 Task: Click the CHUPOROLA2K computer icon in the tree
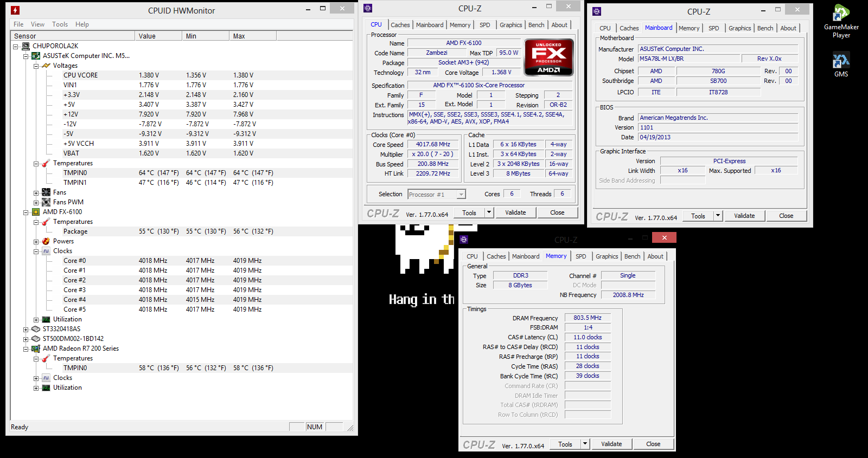(25, 46)
